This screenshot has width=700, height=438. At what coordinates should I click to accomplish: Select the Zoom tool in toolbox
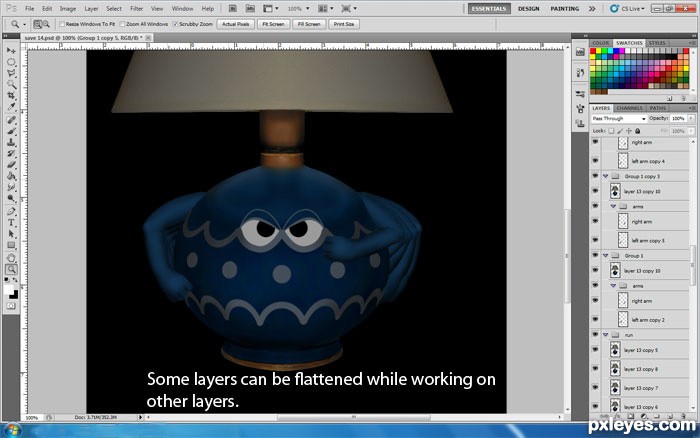(x=11, y=269)
